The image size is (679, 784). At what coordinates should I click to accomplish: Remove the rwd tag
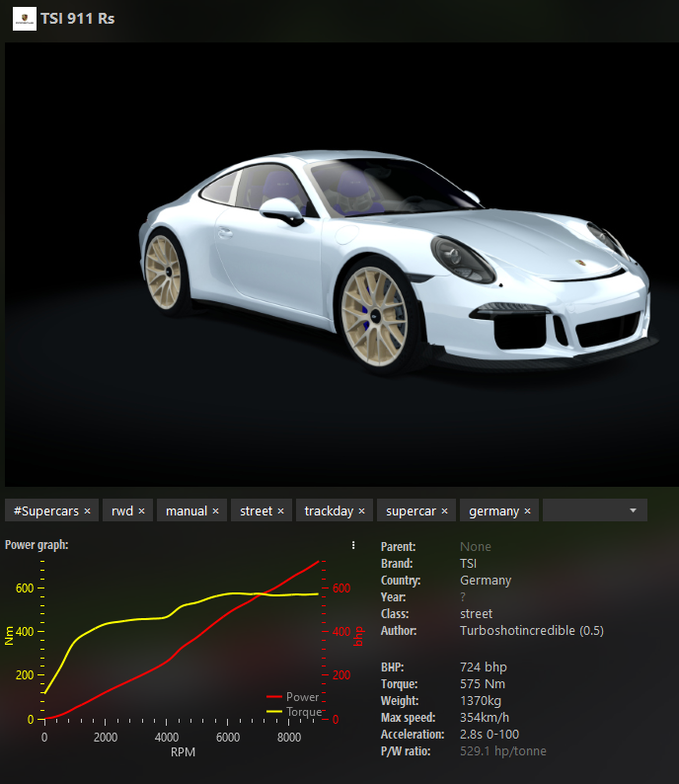(141, 511)
